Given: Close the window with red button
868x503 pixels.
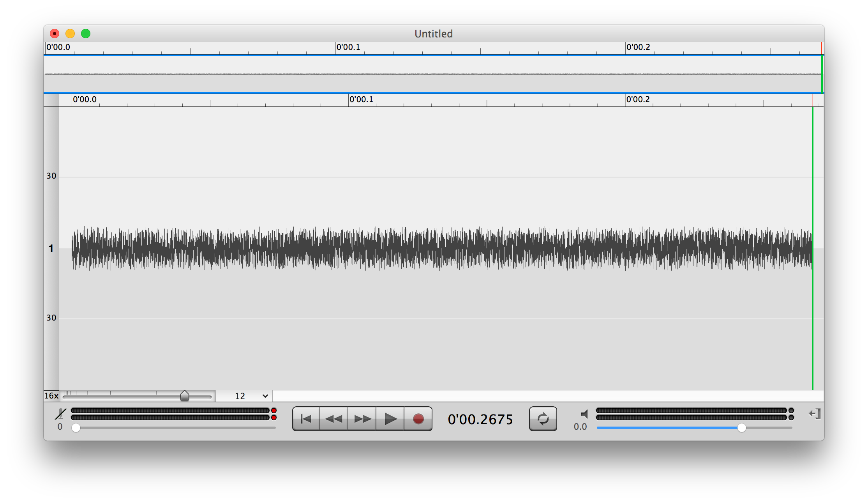Looking at the screenshot, I should 55,34.
